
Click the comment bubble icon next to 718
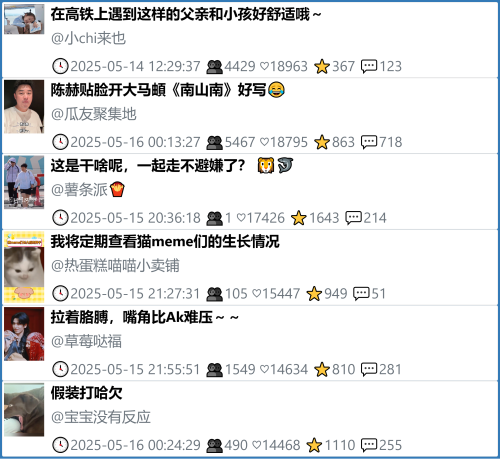369,142
